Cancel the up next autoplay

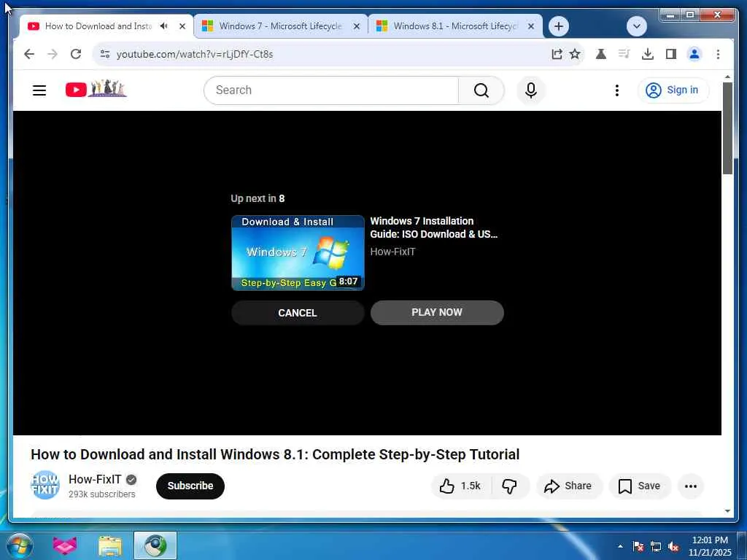[298, 313]
